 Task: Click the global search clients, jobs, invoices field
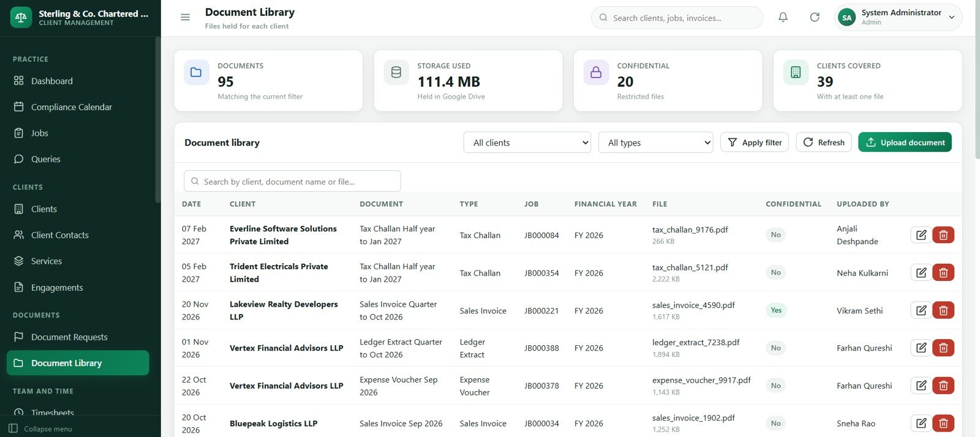tap(677, 18)
